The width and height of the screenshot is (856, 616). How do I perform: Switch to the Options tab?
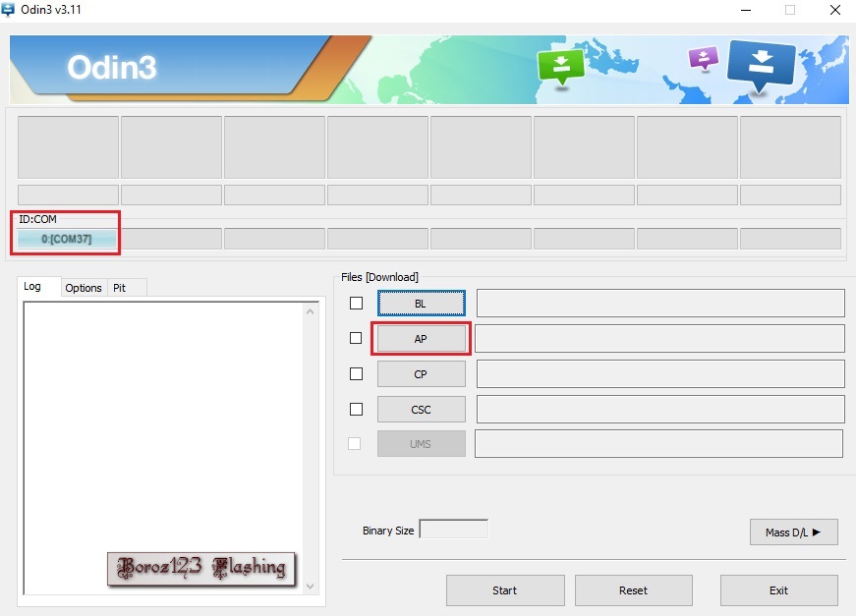click(84, 288)
